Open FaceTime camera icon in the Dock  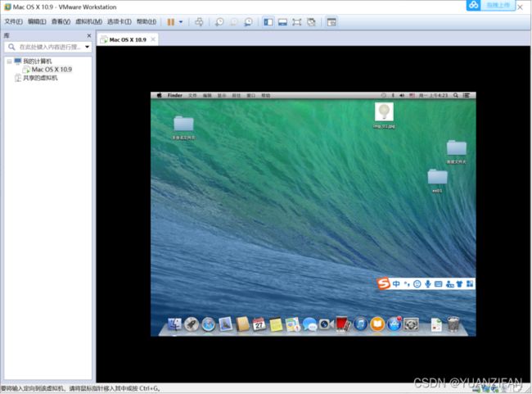(x=327, y=324)
